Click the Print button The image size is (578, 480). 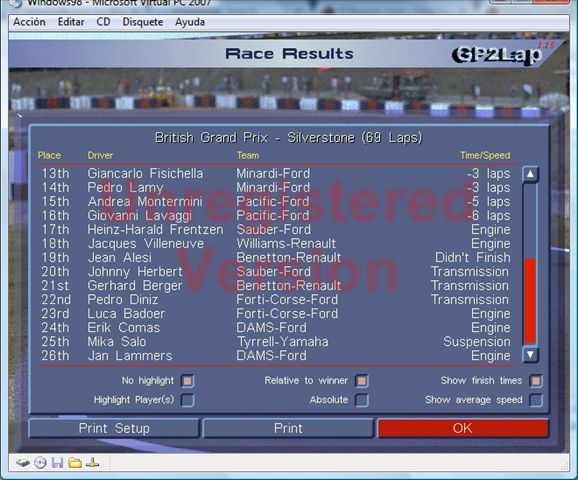point(288,428)
